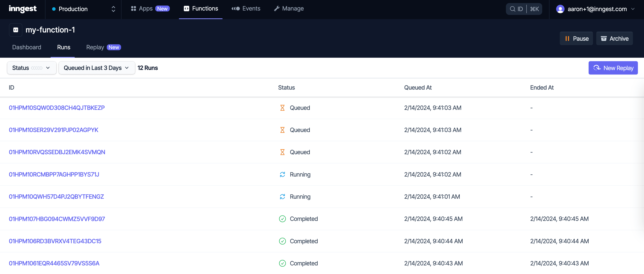Open the aaron+1@inngest.com account menu

[595, 9]
